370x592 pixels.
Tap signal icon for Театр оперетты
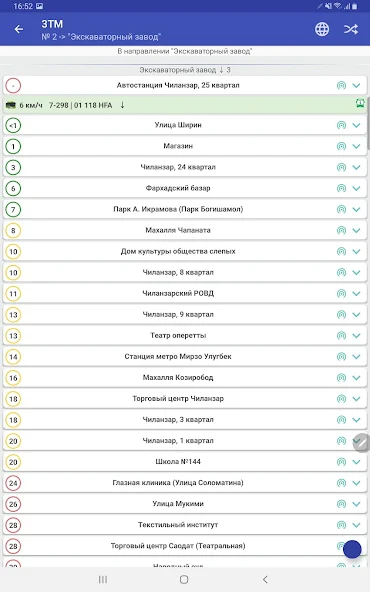click(x=341, y=335)
